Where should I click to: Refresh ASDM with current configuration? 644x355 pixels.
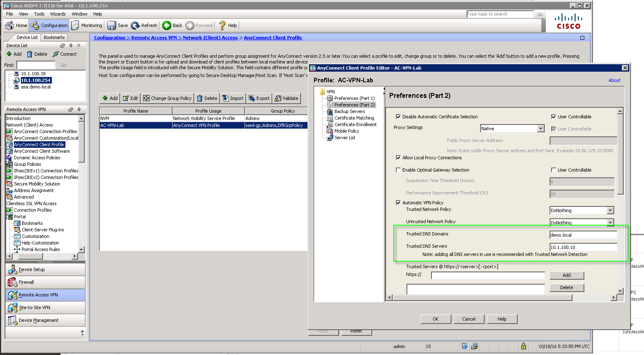[x=144, y=25]
